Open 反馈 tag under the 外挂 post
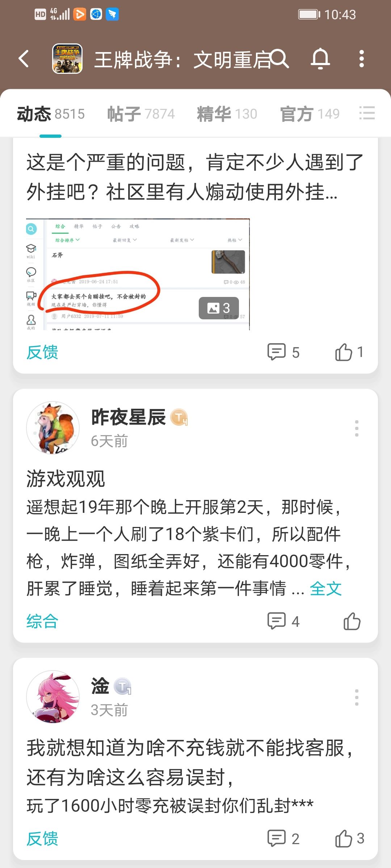The height and width of the screenshot is (868, 391). 42,352
